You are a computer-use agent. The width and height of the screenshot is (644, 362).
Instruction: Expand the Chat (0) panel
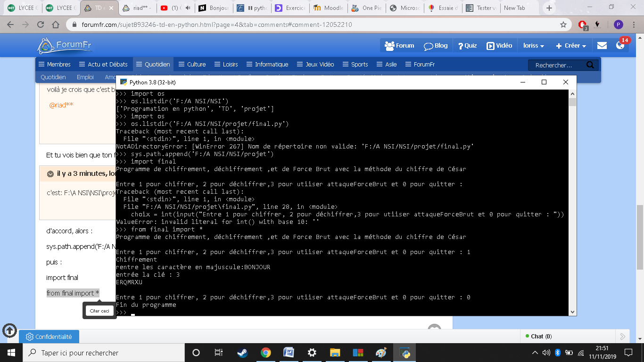point(537,337)
